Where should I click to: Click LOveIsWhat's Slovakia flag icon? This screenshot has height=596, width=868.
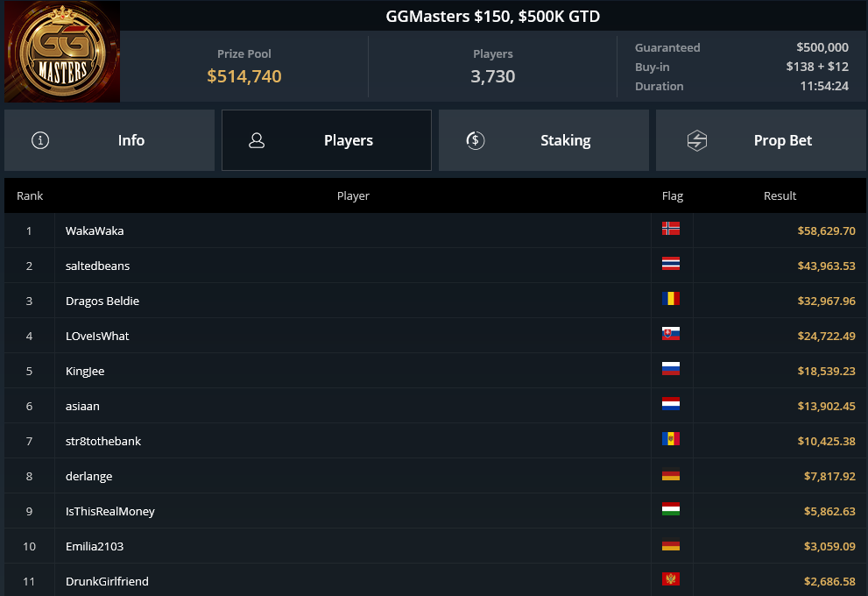pos(670,333)
